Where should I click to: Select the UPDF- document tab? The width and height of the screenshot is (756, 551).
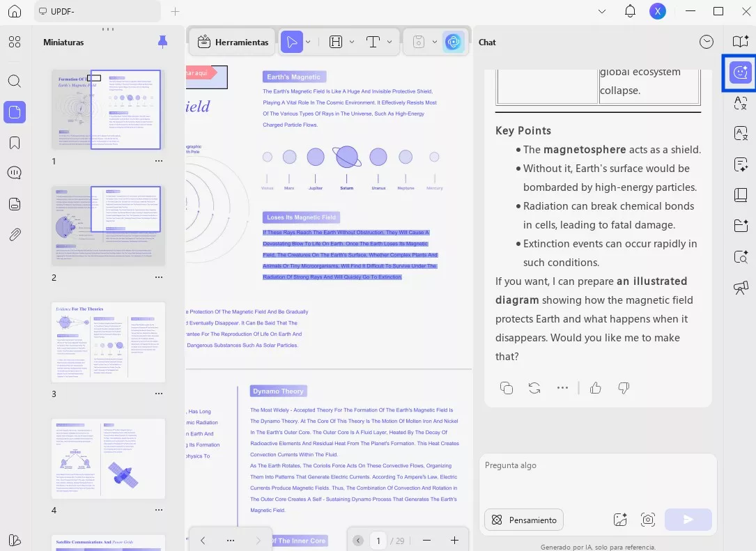(97, 11)
